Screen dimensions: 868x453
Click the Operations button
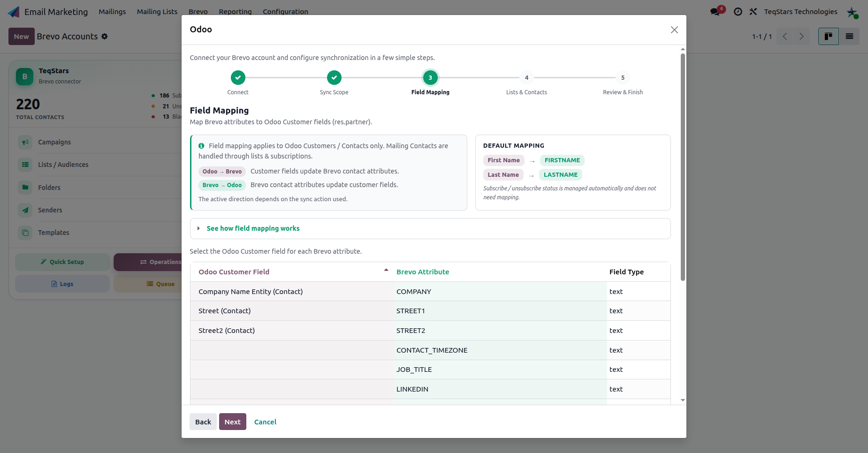click(147, 262)
